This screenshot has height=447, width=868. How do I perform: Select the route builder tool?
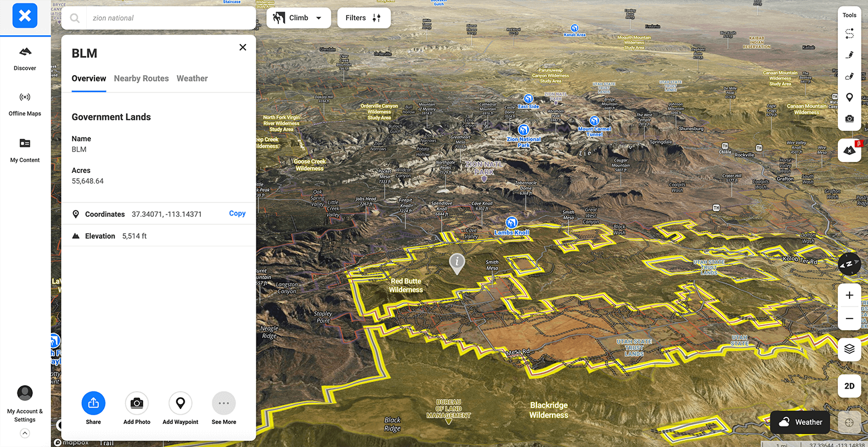click(849, 34)
